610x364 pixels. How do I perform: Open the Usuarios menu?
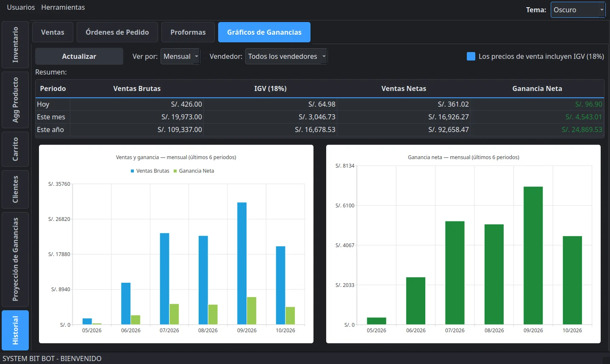(x=21, y=7)
